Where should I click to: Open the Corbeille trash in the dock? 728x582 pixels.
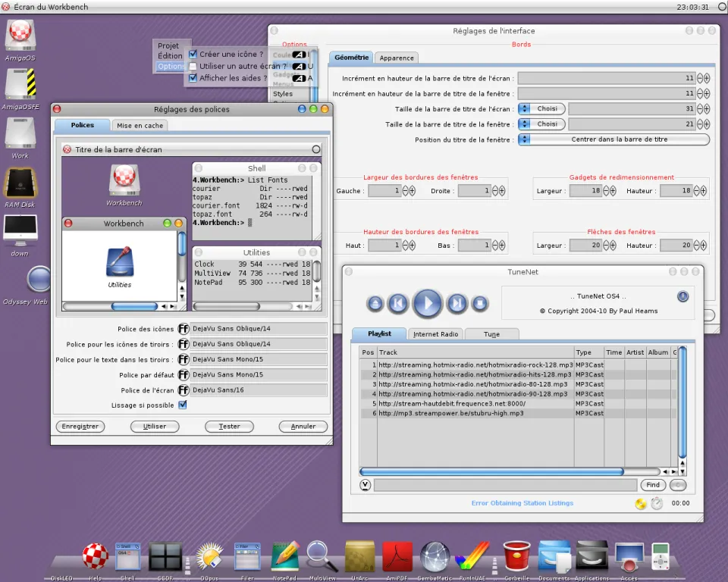[x=516, y=558]
